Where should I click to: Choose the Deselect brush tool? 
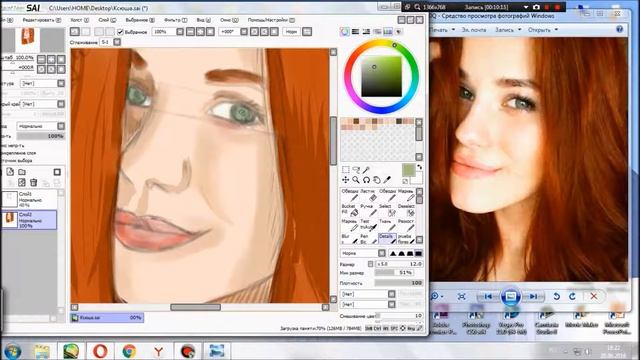(406, 210)
